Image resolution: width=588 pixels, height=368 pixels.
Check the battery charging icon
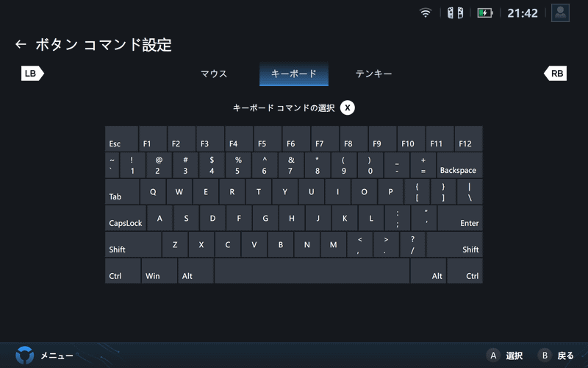[485, 13]
